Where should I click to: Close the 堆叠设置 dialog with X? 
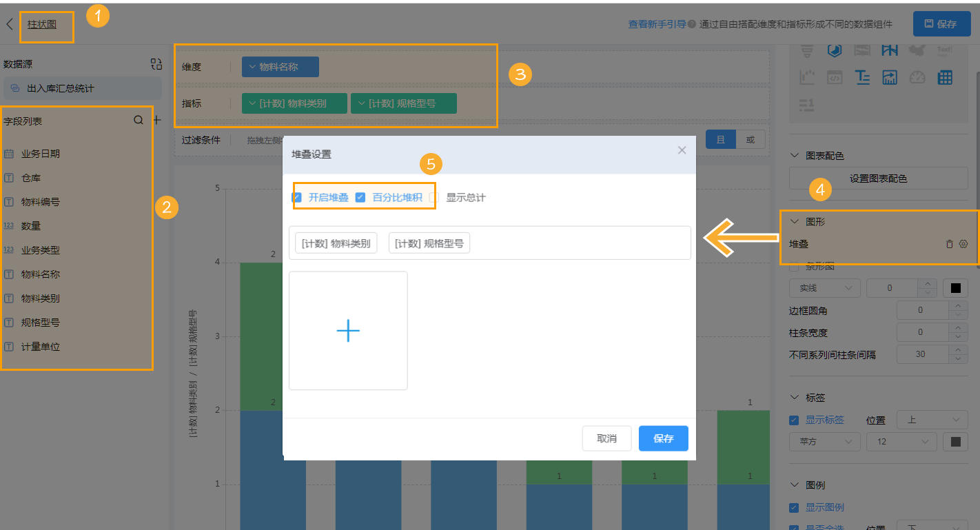pos(682,150)
